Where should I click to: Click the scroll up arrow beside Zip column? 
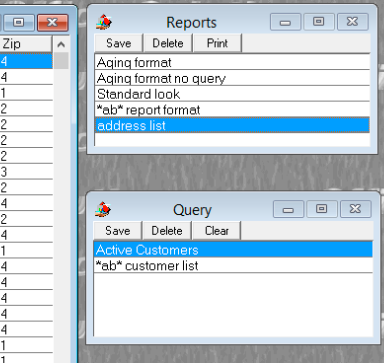click(61, 44)
